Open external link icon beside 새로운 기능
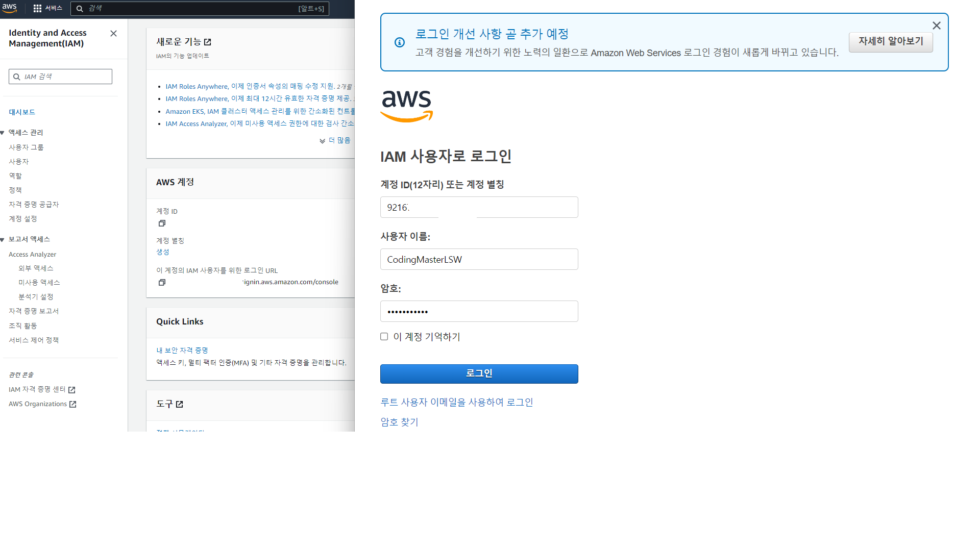This screenshot has height=551, width=980. click(208, 42)
